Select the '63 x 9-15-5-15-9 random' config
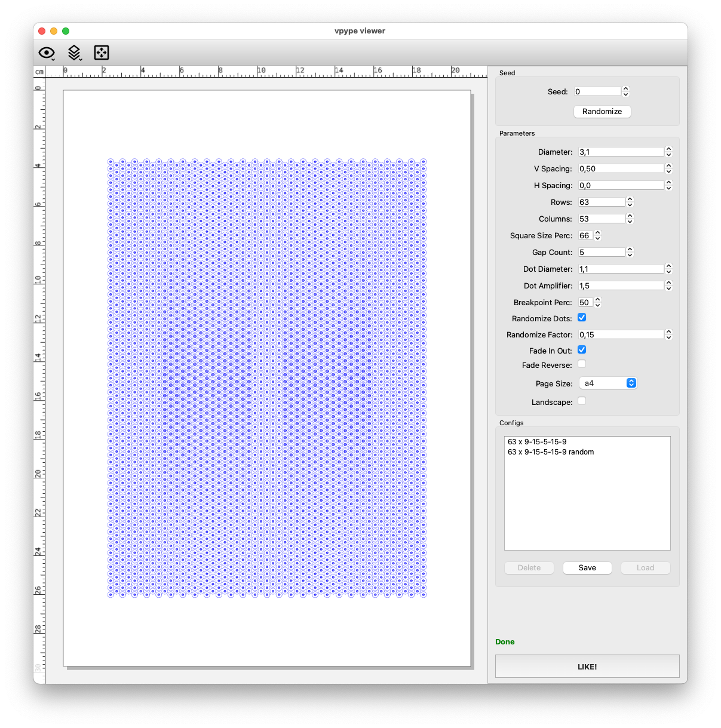Viewport: 721px width, 728px height. (551, 452)
